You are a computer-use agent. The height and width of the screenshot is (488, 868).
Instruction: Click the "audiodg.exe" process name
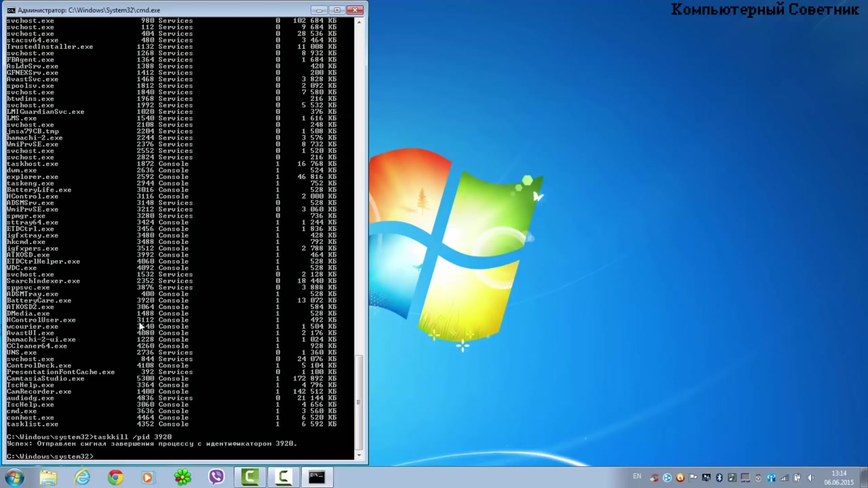(x=30, y=399)
